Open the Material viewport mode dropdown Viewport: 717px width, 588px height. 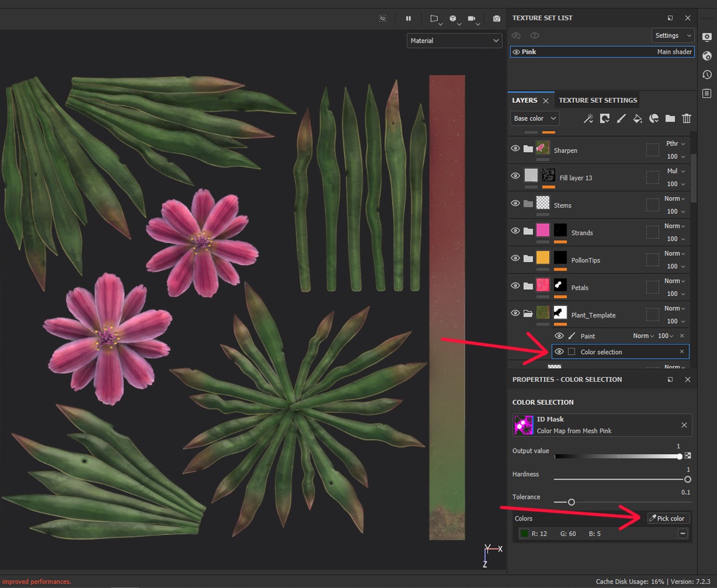tap(454, 41)
